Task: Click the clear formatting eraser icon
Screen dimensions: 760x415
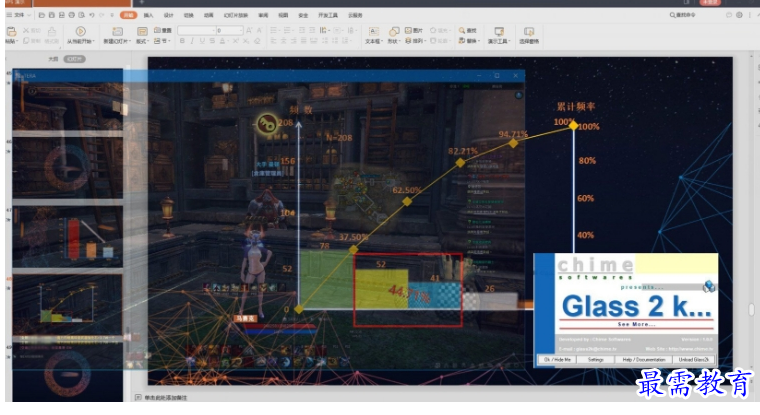Action: tap(257, 41)
